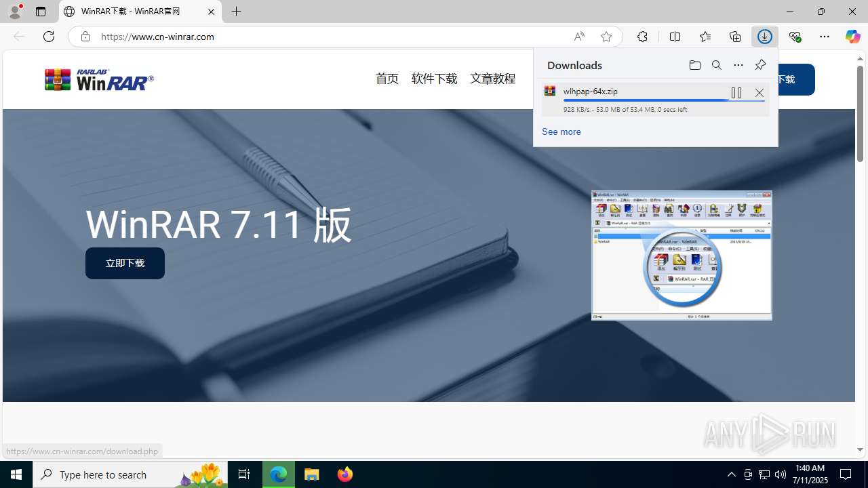The width and height of the screenshot is (868, 488).
Task: Search downloads magnifier icon
Action: [x=717, y=65]
